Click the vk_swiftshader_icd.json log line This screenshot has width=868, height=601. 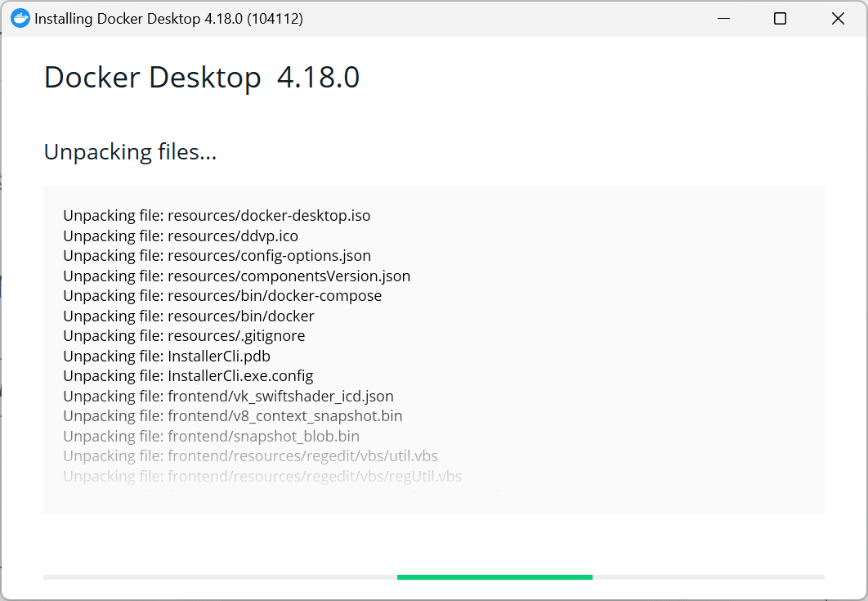(228, 396)
